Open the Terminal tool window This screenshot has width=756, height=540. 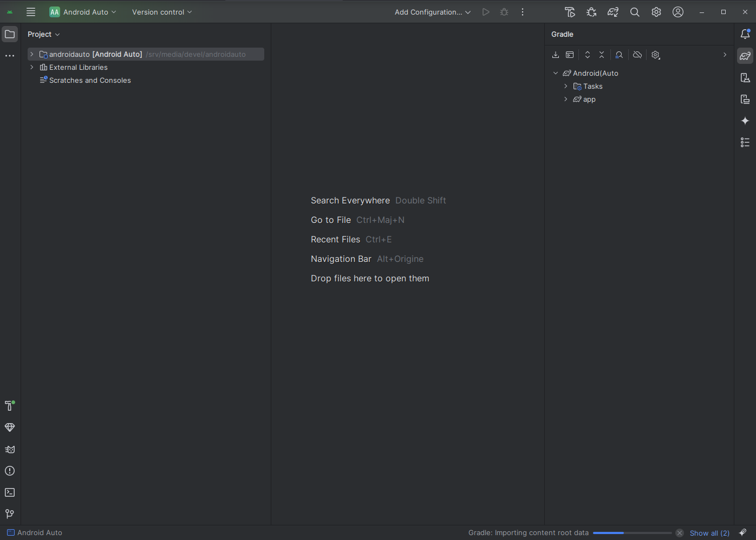pyautogui.click(x=10, y=492)
